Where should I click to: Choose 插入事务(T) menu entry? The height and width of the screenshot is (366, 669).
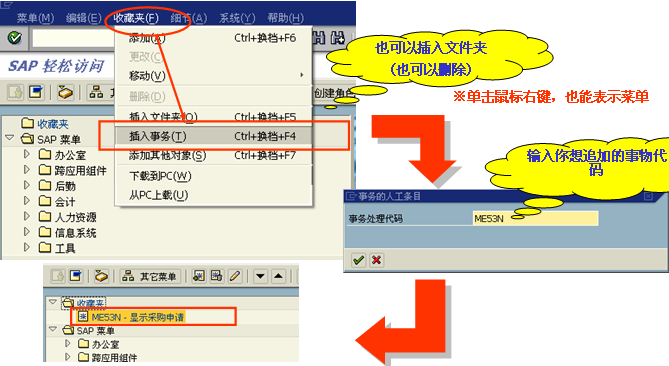213,136
